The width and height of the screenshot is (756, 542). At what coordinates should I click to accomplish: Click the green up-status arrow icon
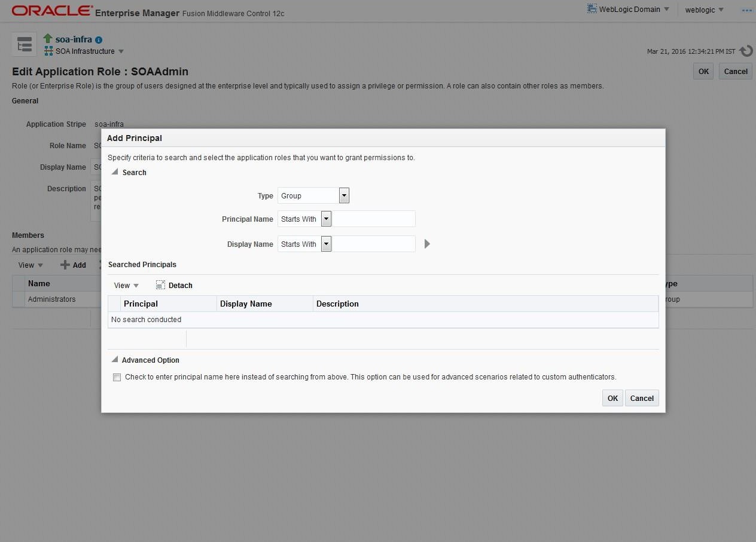click(48, 39)
